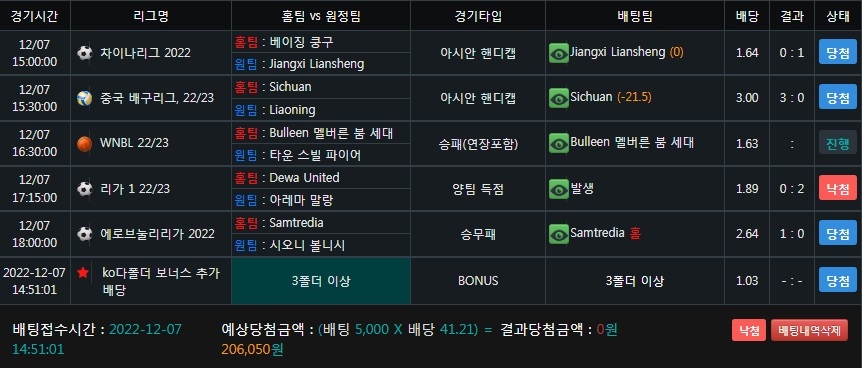Click the basketball icon next to WNBL 22/23
The width and height of the screenshot is (862, 368).
[85, 144]
